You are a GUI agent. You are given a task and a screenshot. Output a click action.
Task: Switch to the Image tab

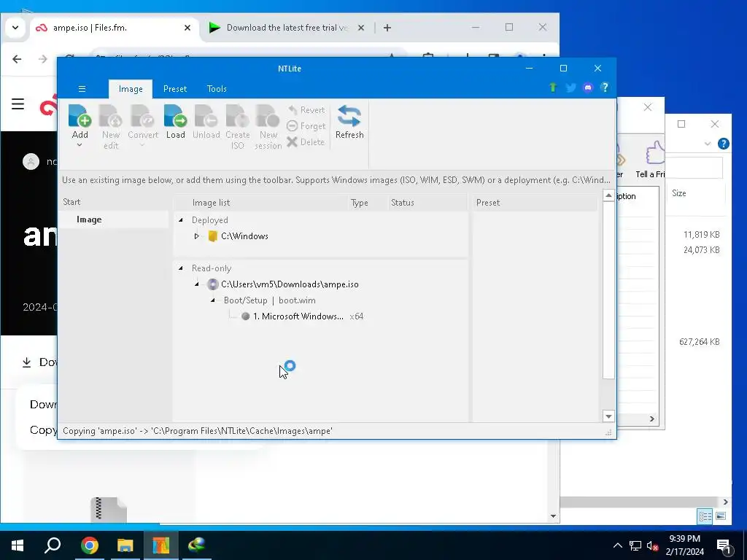coord(131,89)
